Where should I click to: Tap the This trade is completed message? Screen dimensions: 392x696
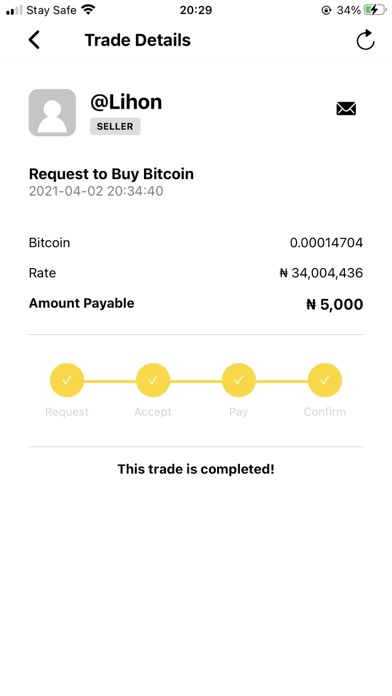tap(196, 469)
